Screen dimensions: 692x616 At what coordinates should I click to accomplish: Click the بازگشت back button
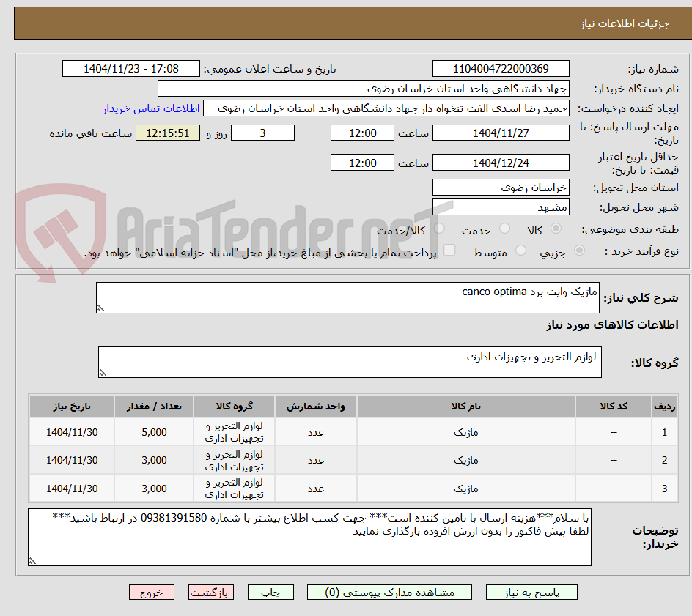tap(211, 592)
